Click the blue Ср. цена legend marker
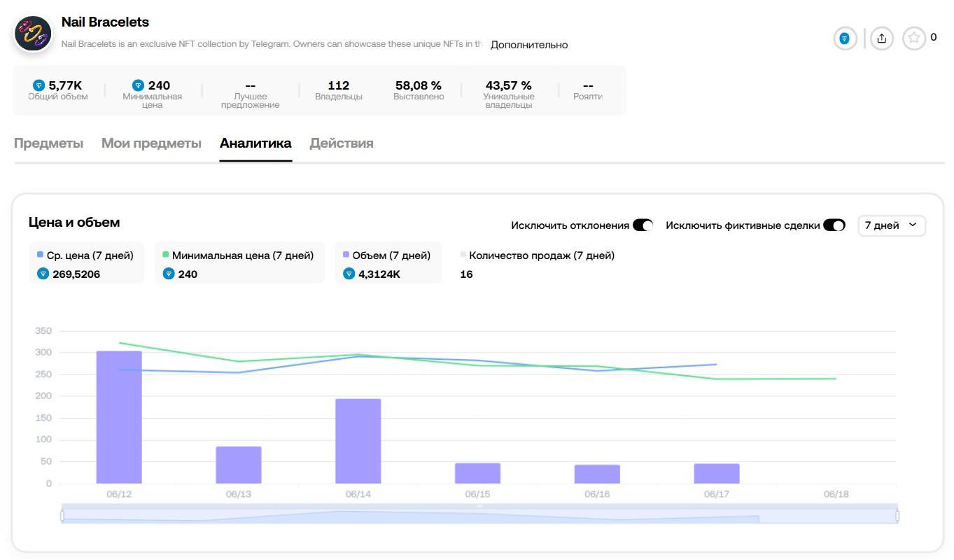Screen dimensions: 954x560 pyautogui.click(x=40, y=255)
